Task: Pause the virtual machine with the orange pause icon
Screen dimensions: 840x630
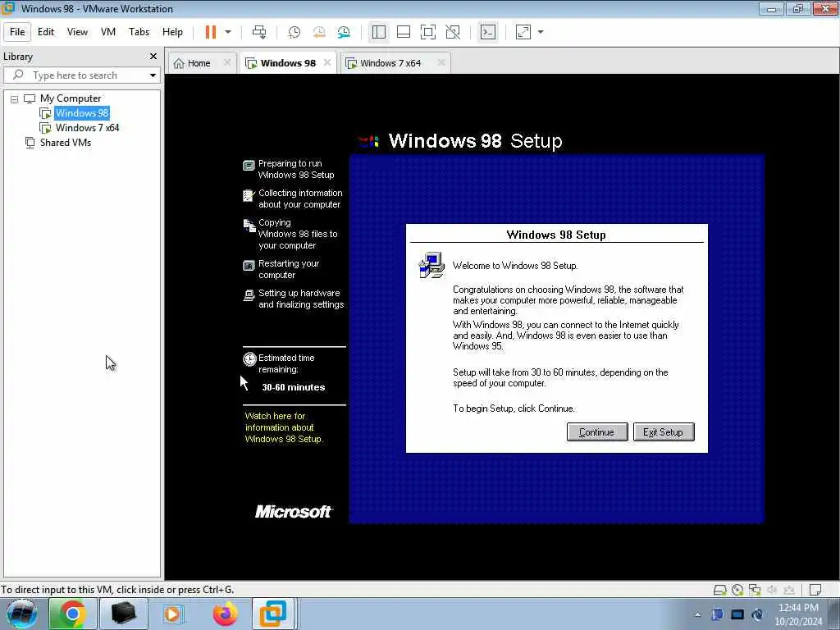Action: (x=211, y=32)
